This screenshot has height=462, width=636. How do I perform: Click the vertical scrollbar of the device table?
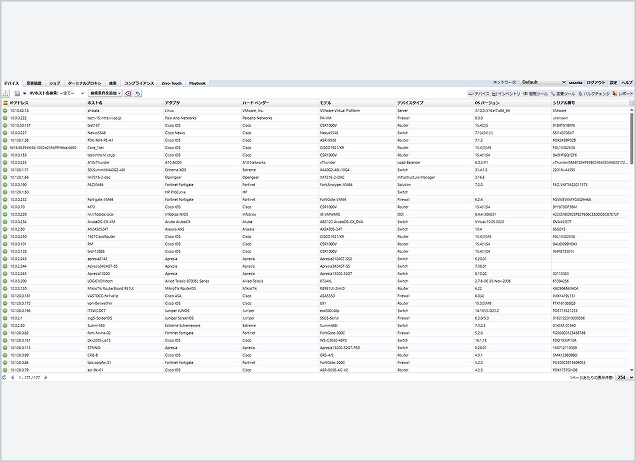[632, 239]
